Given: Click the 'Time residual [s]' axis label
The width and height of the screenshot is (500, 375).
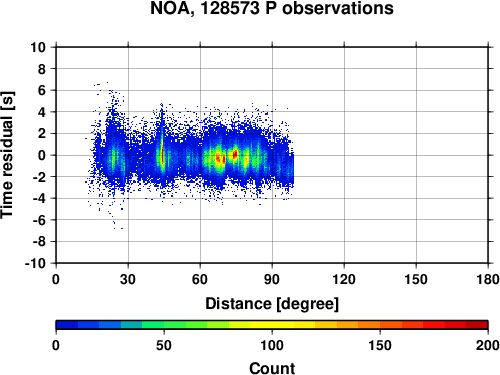Looking at the screenshot, I should pos(7,155).
